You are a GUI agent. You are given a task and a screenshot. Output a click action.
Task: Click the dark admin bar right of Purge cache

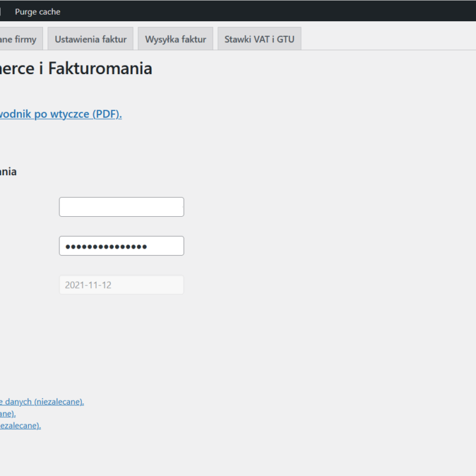tap(264, 11)
